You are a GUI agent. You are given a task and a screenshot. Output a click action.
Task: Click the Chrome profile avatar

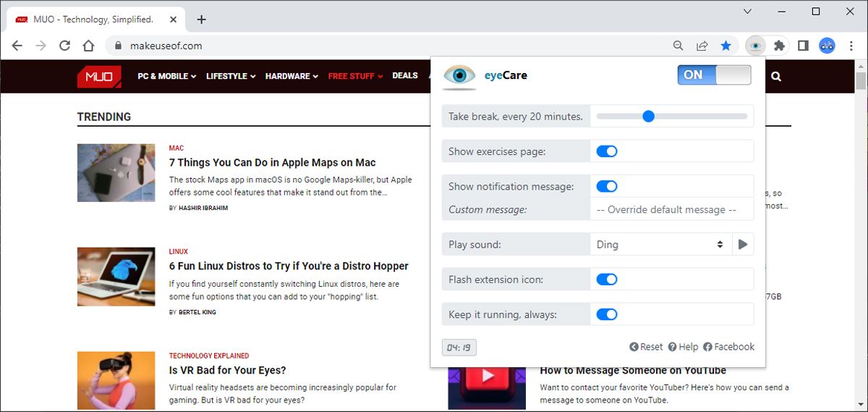pyautogui.click(x=827, y=46)
